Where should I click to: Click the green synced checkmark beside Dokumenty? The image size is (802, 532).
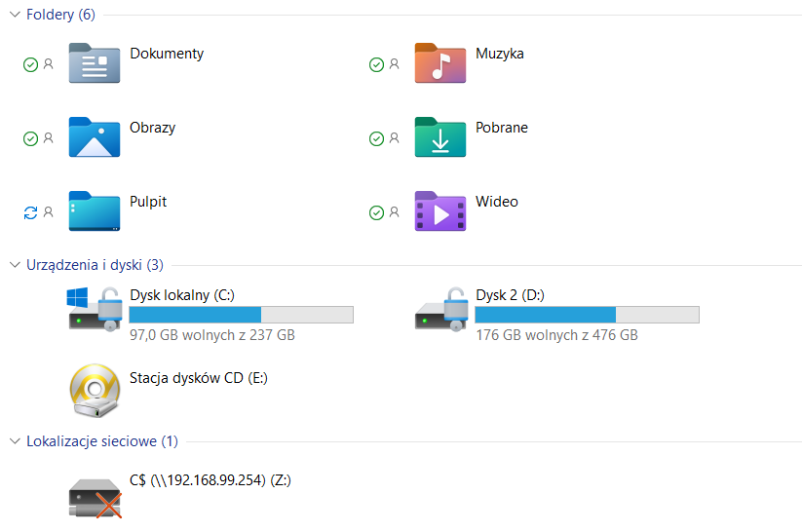tap(30, 65)
